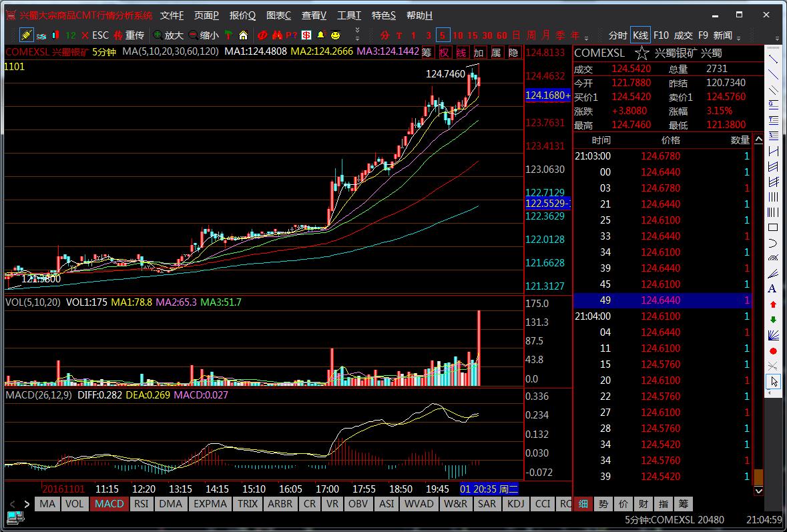Image resolution: width=787 pixels, height=532 pixels.
Task: Open the 图表C menu
Action: coord(278,15)
